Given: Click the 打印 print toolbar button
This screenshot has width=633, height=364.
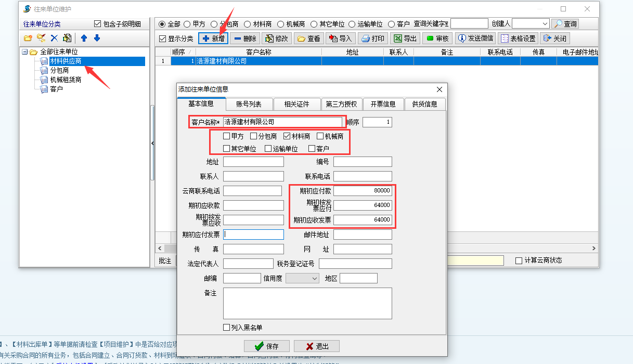Looking at the screenshot, I should [372, 38].
